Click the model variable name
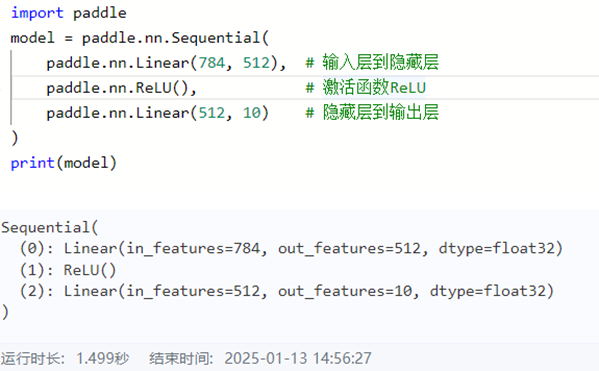Screen dimensions: 599x371 point(32,38)
